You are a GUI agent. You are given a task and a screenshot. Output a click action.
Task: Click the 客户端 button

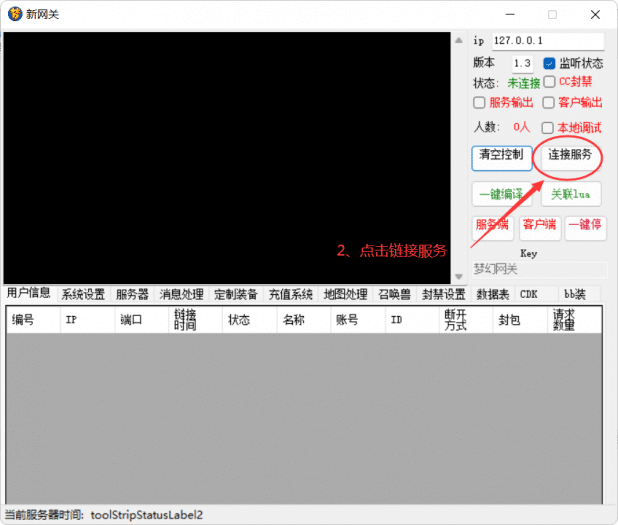(x=540, y=228)
